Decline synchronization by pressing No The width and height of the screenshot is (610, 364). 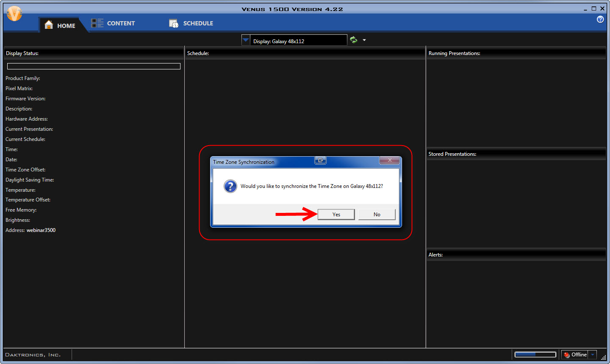point(377,215)
